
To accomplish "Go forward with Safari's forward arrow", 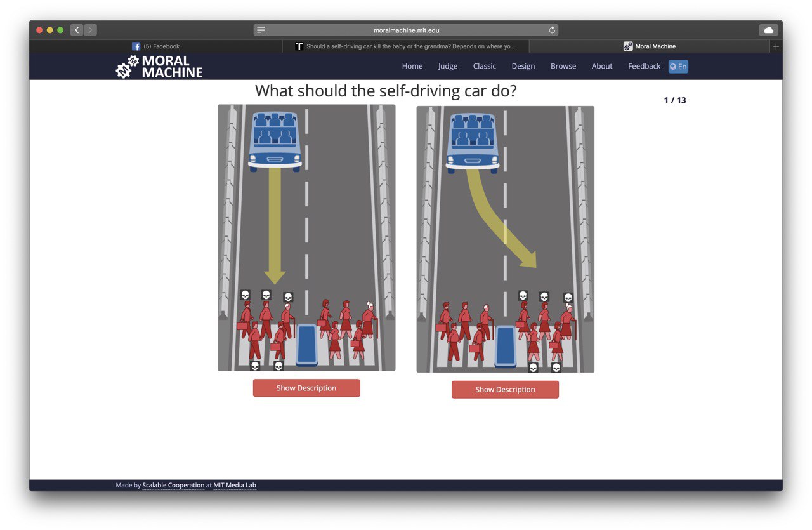I will click(x=90, y=30).
